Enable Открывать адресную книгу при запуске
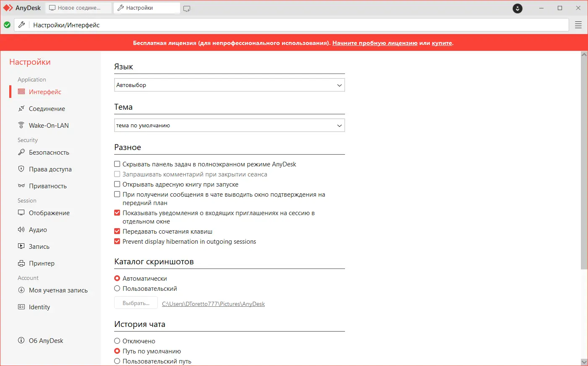Screen dimensions: 588x366 [x=117, y=184]
